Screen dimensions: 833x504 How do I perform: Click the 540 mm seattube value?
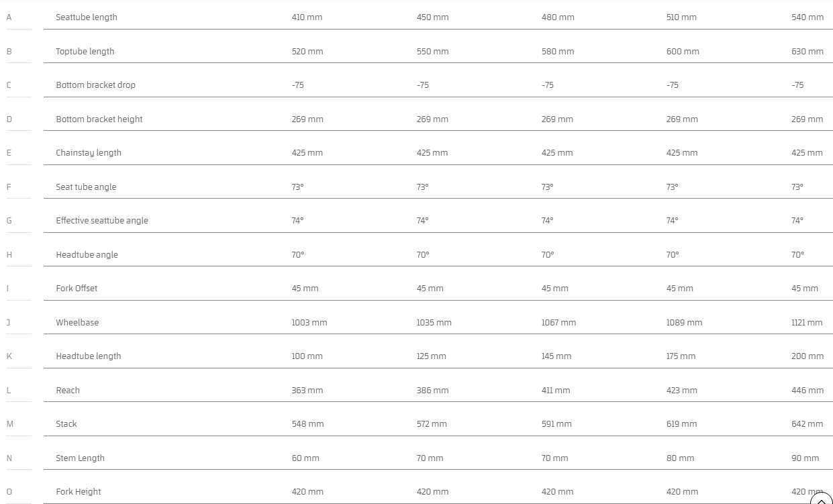coord(807,17)
